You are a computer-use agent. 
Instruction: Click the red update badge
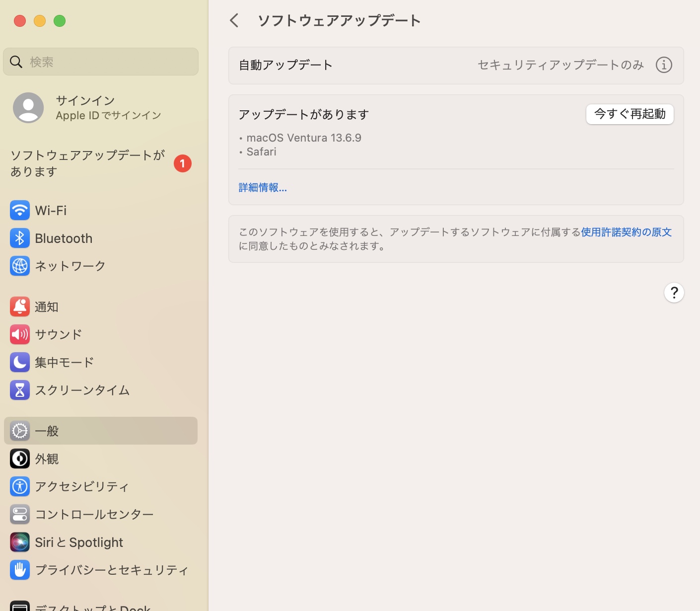coord(183,163)
